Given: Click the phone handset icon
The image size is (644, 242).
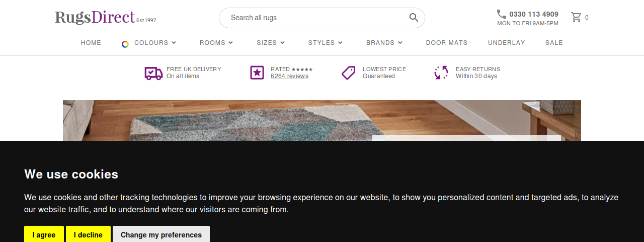Looking at the screenshot, I should click(502, 14).
